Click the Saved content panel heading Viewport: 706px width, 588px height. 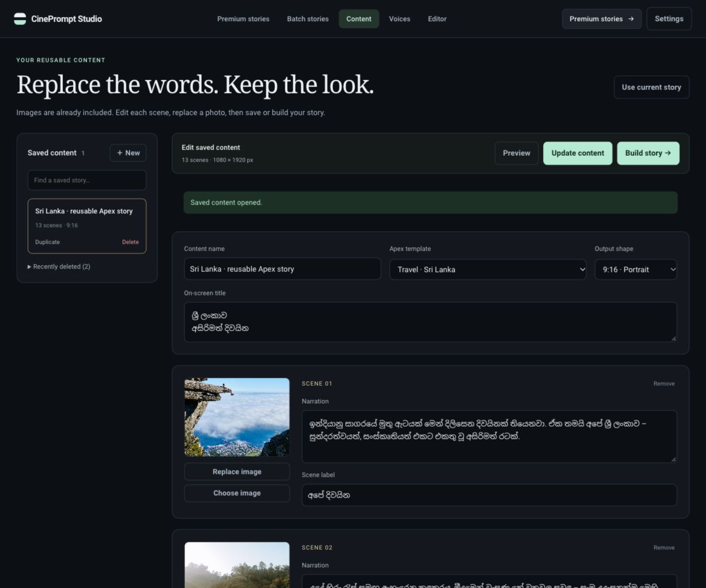pos(52,153)
